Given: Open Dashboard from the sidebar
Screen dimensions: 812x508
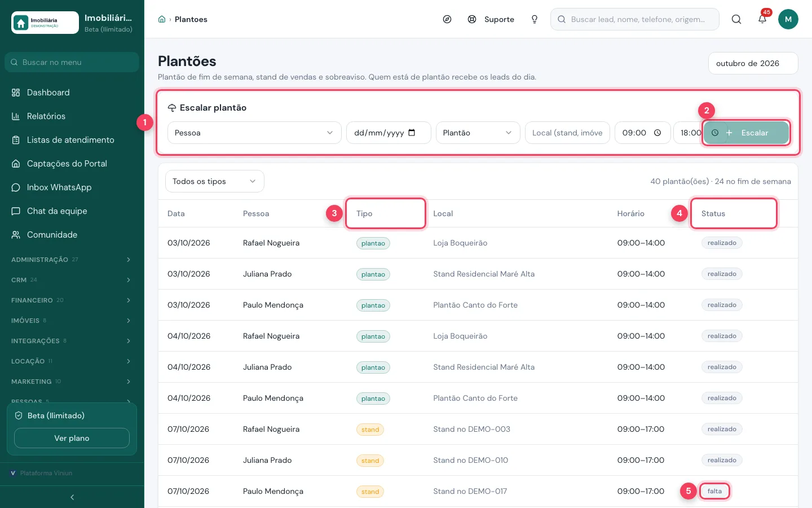Looking at the screenshot, I should click(72, 93).
